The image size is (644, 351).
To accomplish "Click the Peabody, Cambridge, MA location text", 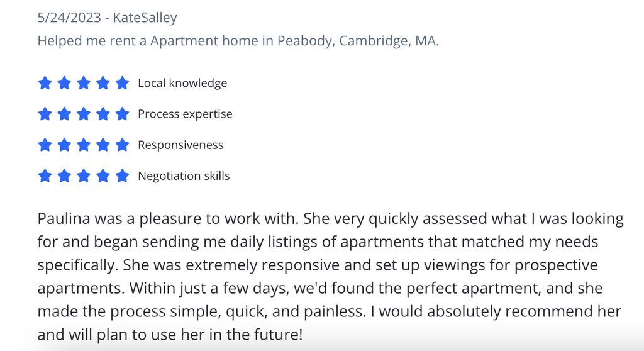I will pos(358,41).
